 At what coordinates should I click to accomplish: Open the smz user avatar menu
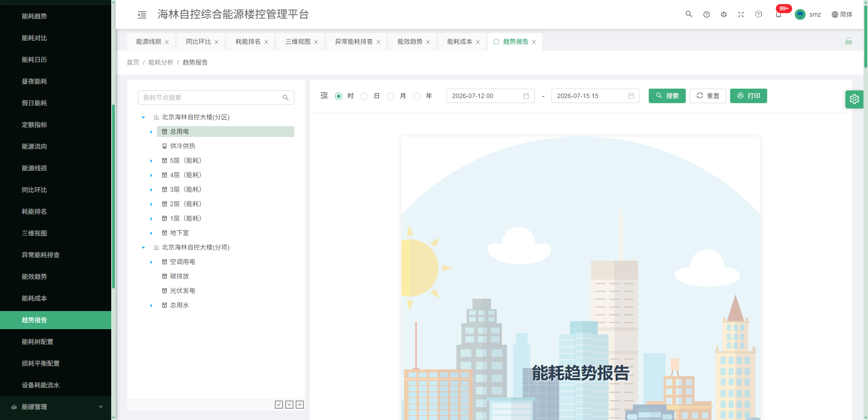(x=808, y=14)
